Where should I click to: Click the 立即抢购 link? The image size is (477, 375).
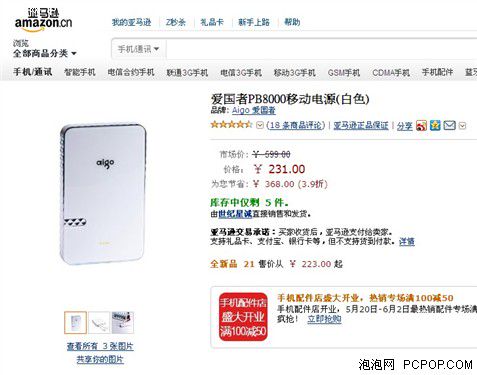point(324,319)
